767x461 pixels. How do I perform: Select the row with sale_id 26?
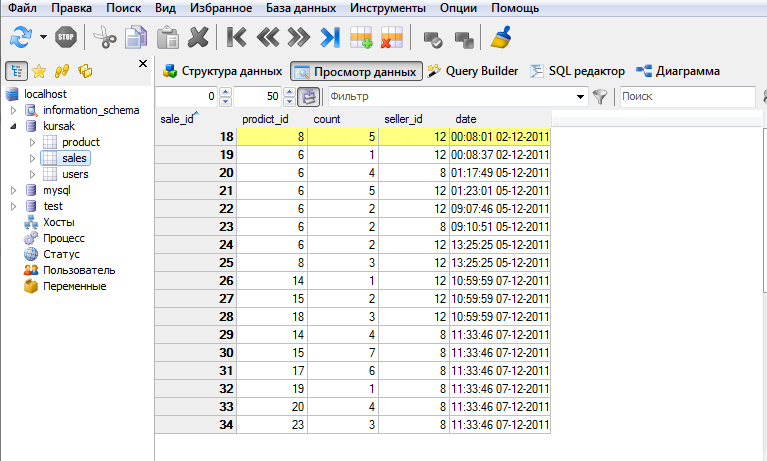point(353,281)
